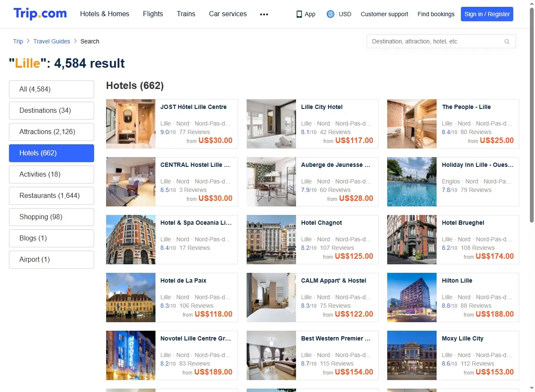Open Hotel & Spa Oceania photo
Screen dimensions: 535x392
pos(131,240)
